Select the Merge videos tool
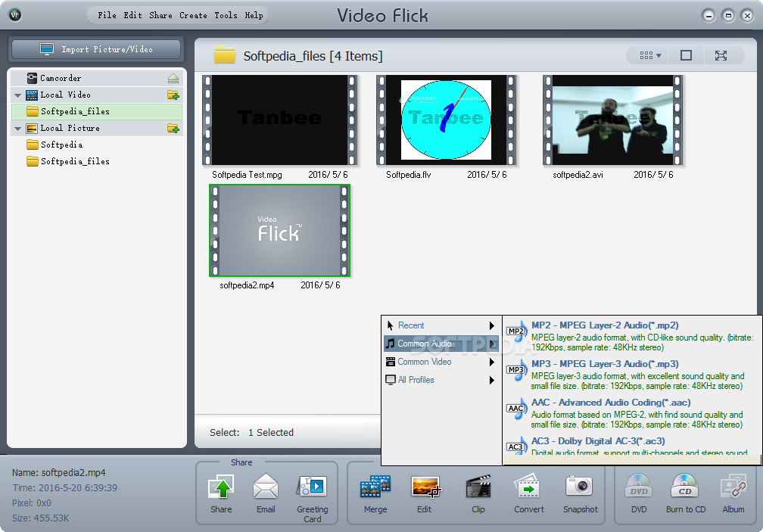Image resolution: width=763 pixels, height=532 pixels. (x=375, y=487)
